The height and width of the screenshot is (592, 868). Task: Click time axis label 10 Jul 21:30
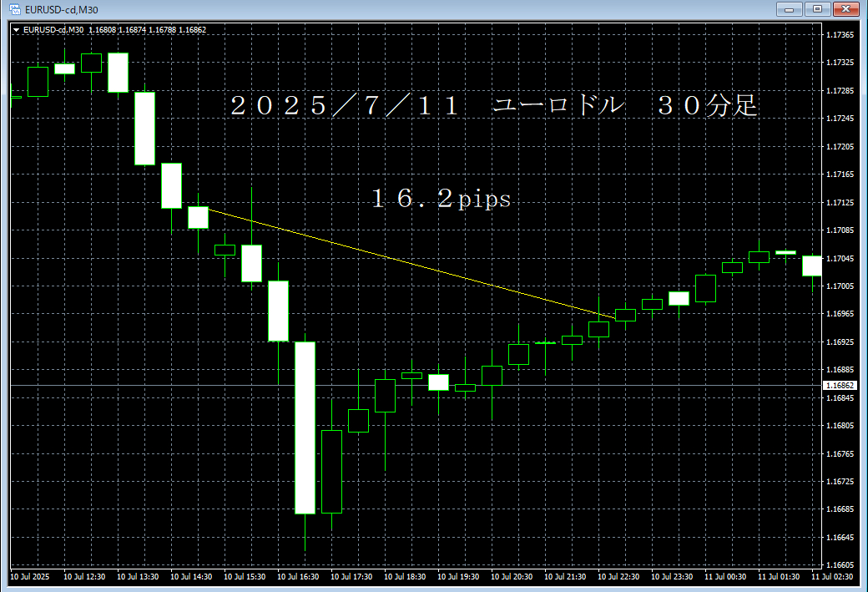565,577
